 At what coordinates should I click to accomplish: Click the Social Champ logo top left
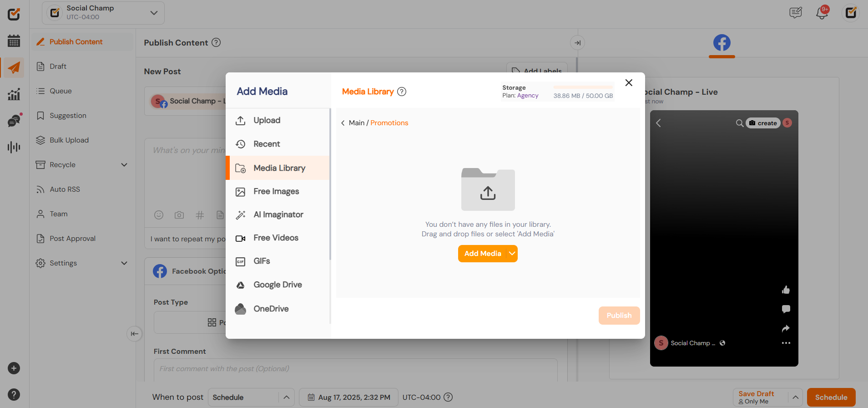14,14
